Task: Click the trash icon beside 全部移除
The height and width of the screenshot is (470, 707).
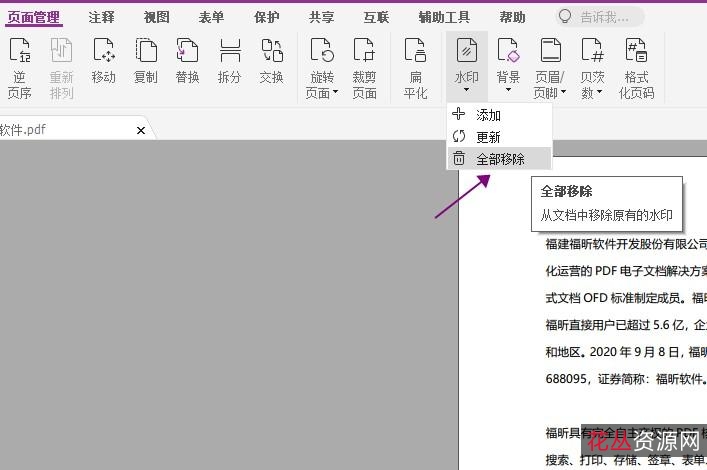Action: click(x=459, y=158)
